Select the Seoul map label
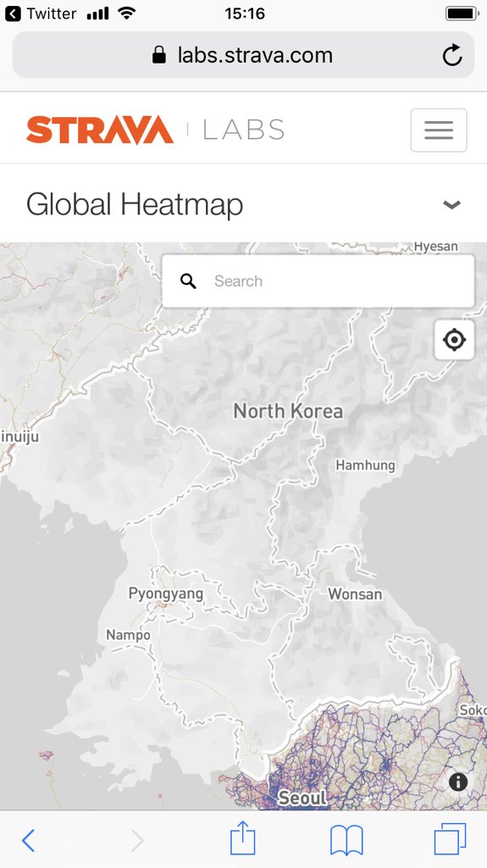The height and width of the screenshot is (868, 487). 302,798
